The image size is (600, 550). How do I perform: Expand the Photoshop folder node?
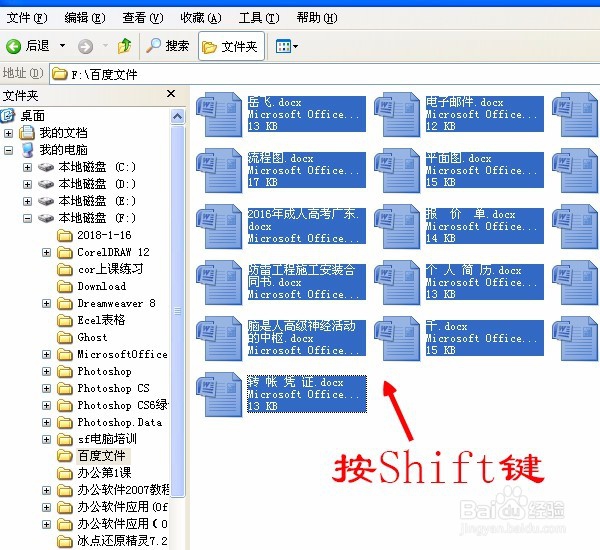click(x=46, y=371)
